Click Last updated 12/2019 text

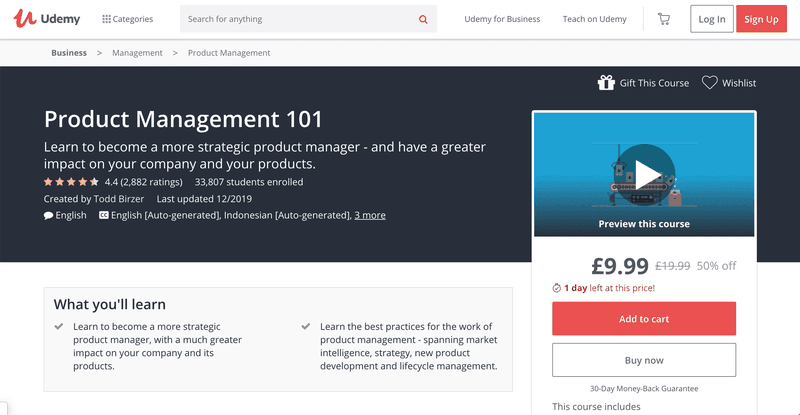pos(204,199)
